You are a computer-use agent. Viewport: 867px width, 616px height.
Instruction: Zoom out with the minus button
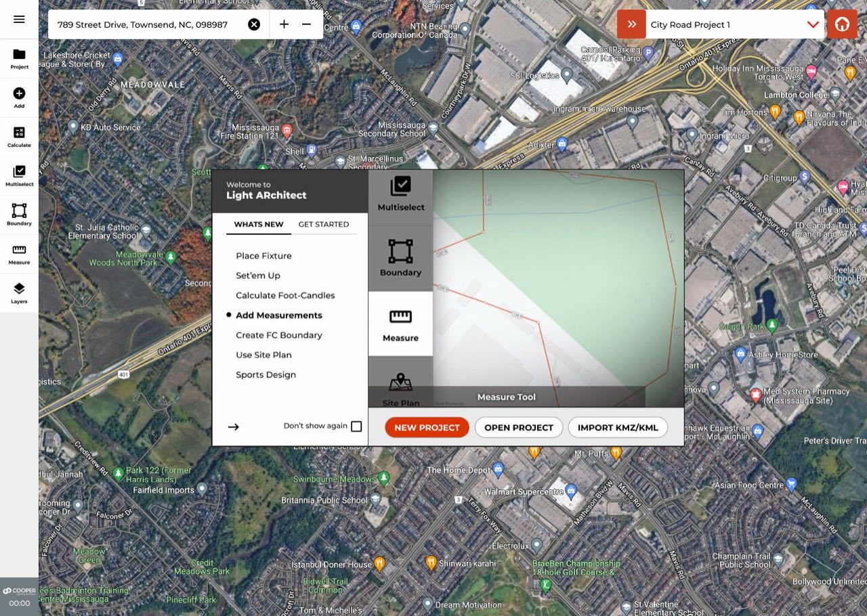click(307, 24)
